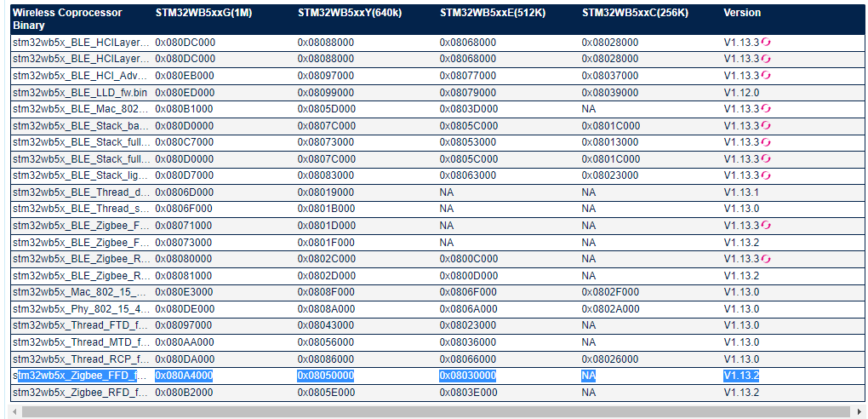The width and height of the screenshot is (868, 419).
Task: Click the address cell 0x080E3000
Action: click(185, 292)
